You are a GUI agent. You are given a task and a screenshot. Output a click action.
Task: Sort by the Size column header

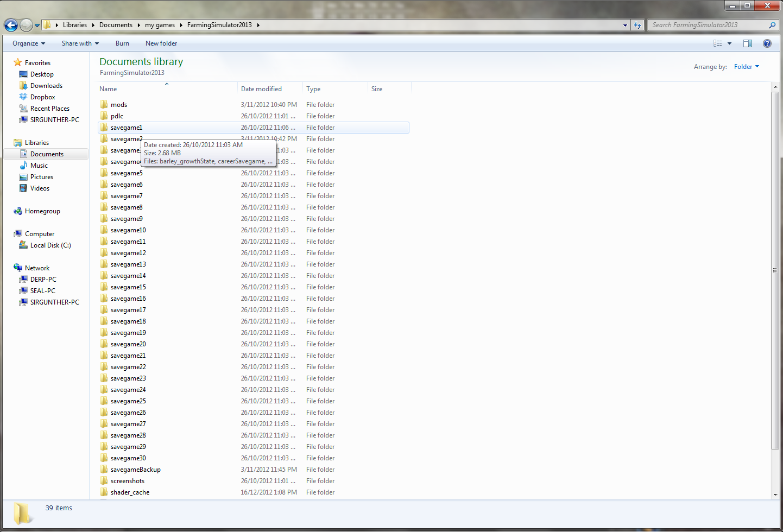click(389, 89)
